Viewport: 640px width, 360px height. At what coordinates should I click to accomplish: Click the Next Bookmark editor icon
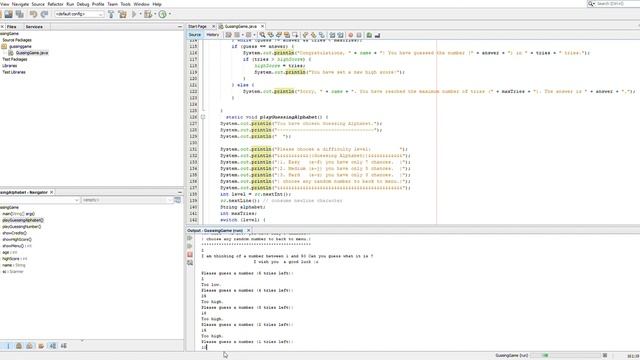(313, 35)
